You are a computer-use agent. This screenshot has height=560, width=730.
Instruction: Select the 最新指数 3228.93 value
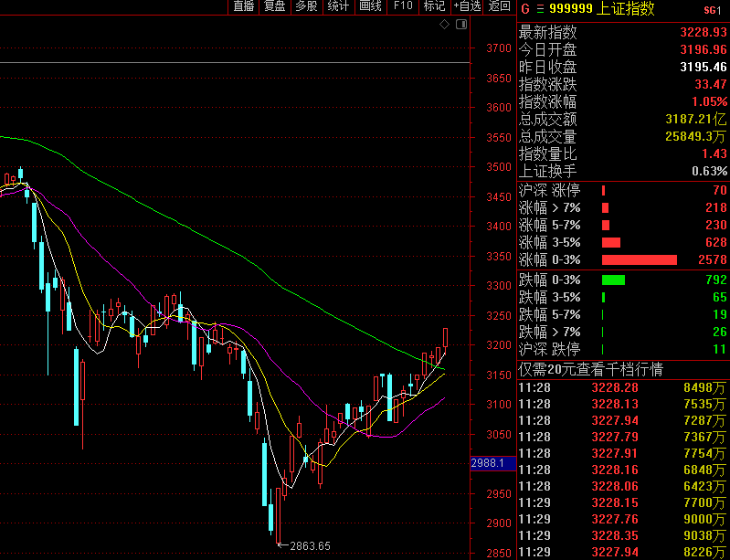point(703,32)
